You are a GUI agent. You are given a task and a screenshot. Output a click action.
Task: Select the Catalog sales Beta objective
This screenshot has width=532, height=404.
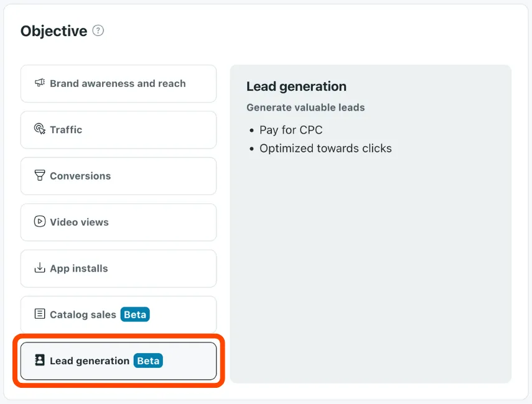(118, 314)
